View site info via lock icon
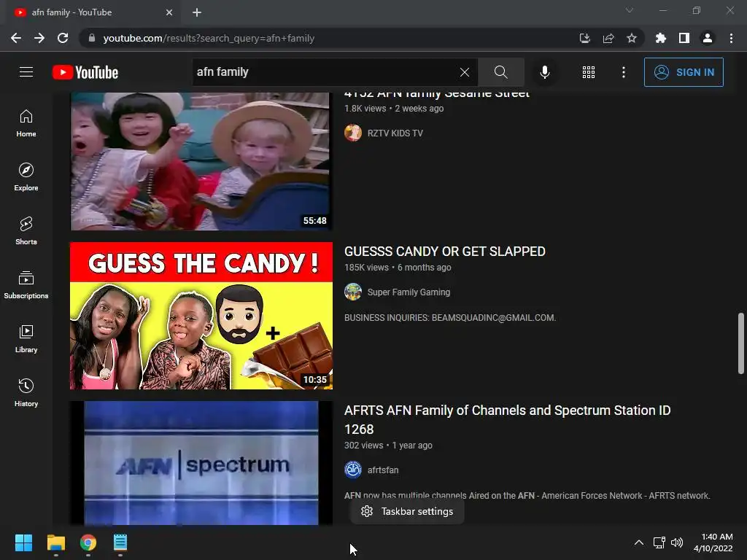The height and width of the screenshot is (560, 747). (x=92, y=38)
